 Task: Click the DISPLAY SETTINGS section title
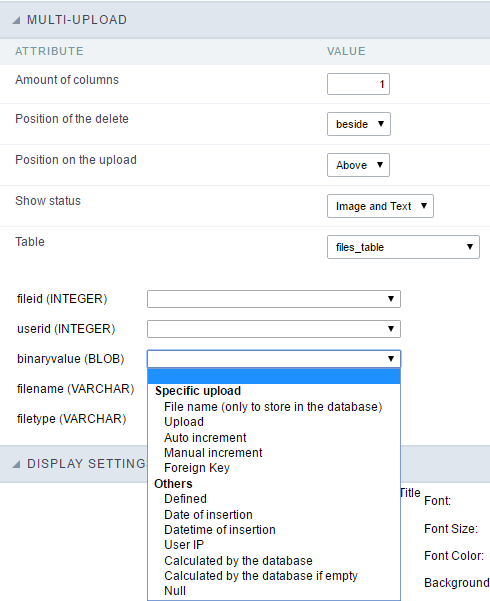pos(87,464)
